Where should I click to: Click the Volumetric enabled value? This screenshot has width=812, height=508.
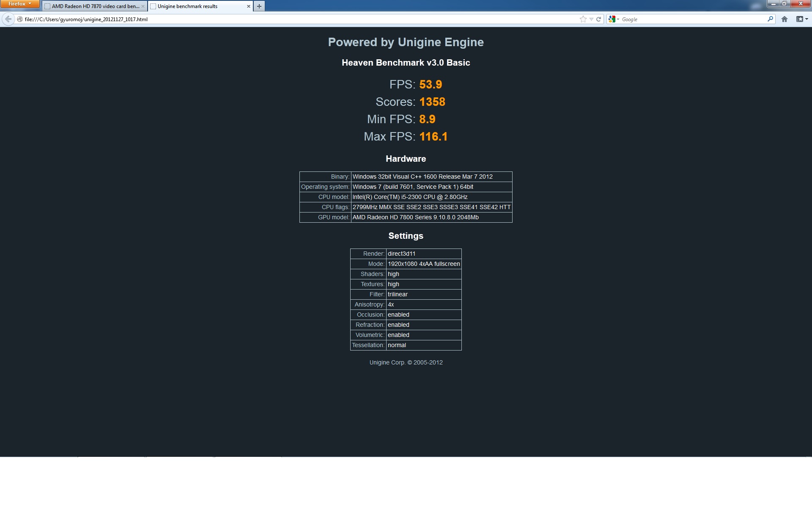[x=424, y=335]
